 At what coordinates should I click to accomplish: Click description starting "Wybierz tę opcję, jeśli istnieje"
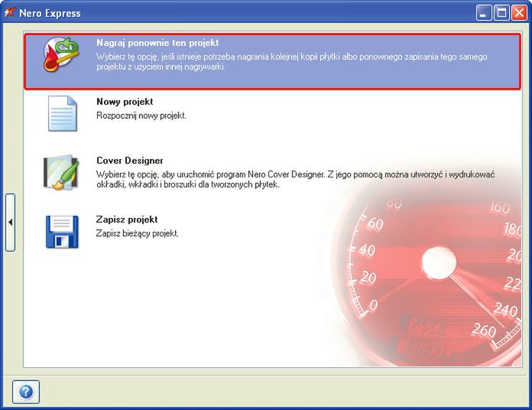coord(292,61)
